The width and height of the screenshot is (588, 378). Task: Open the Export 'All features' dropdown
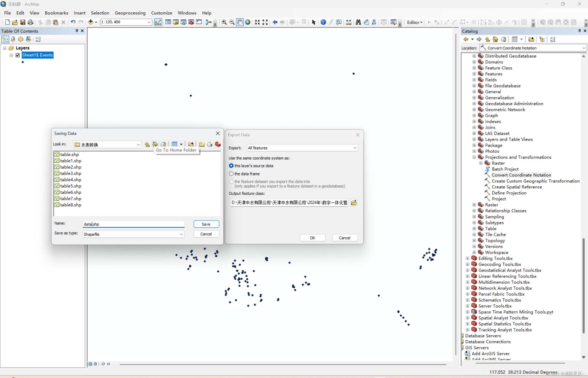(355, 148)
